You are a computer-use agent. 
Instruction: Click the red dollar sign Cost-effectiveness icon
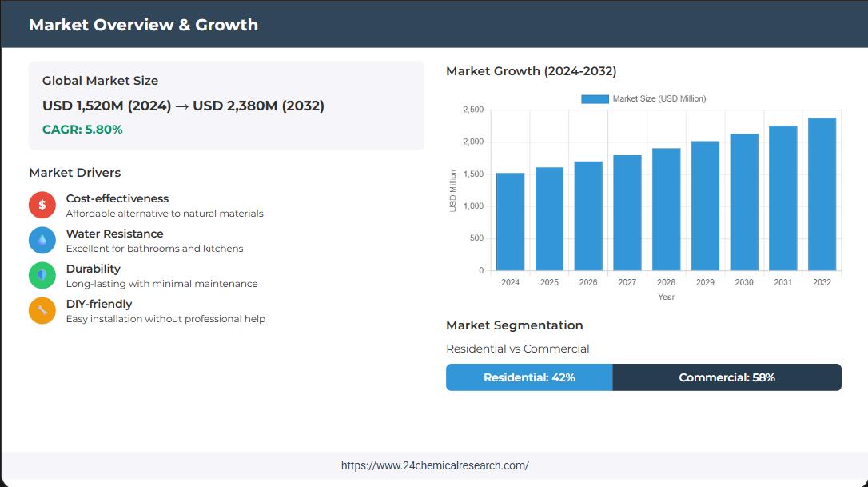[42, 205]
